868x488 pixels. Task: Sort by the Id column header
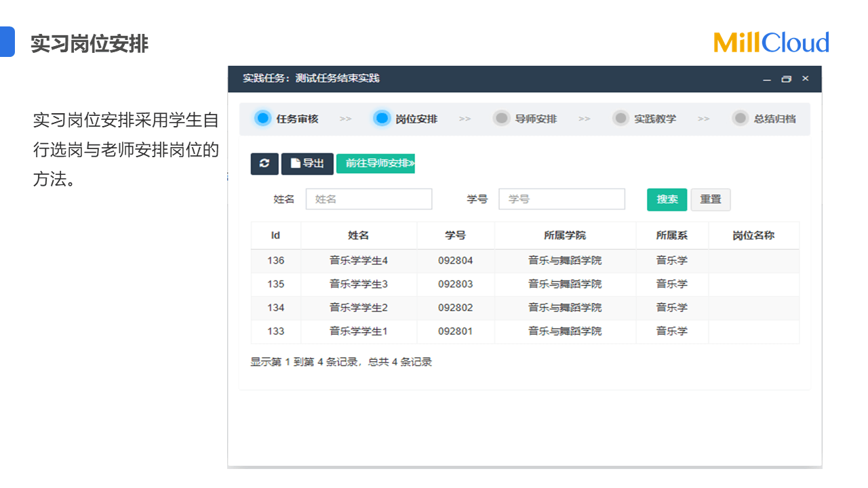point(275,236)
